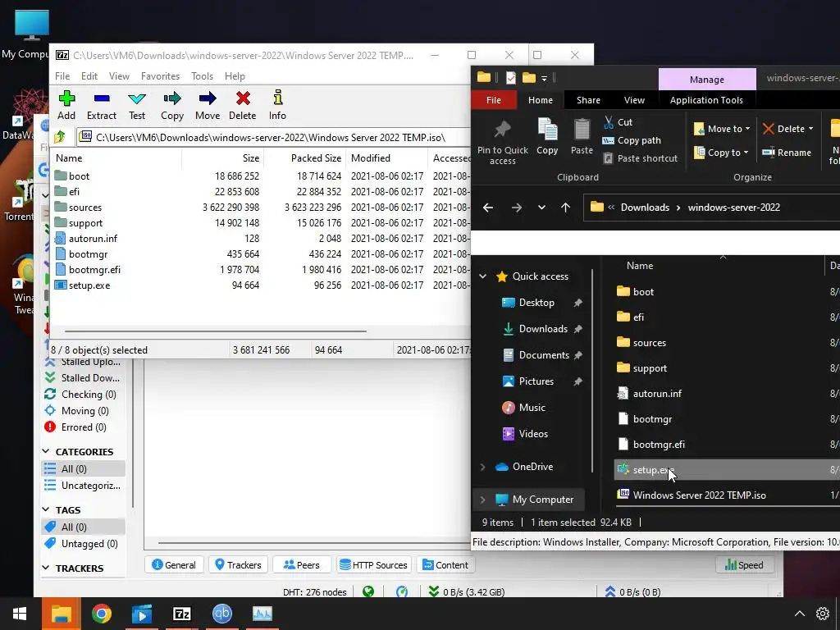This screenshot has width=840, height=630.
Task: Click the Extract icon in 7-Zip
Action: (101, 98)
